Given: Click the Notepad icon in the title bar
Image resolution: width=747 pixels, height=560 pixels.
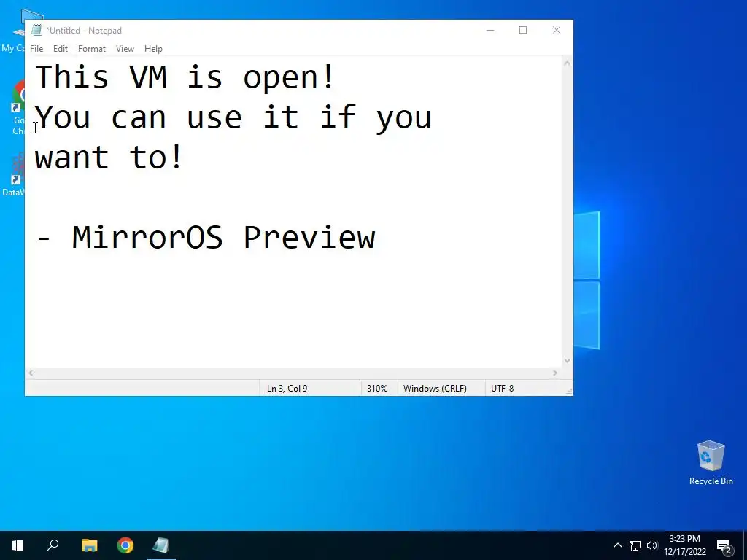Looking at the screenshot, I should [x=36, y=30].
